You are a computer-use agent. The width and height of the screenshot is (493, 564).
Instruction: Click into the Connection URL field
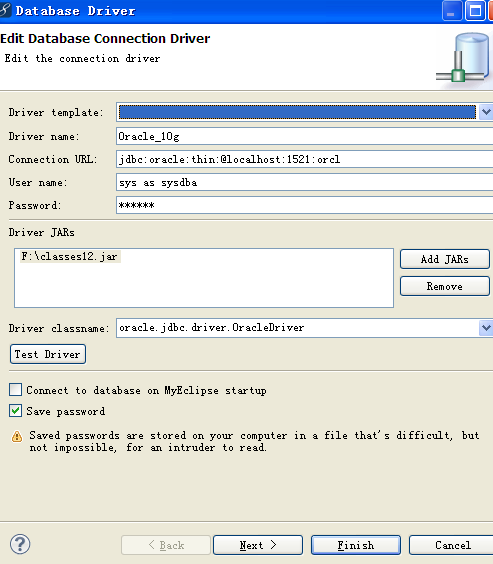[x=305, y=159]
